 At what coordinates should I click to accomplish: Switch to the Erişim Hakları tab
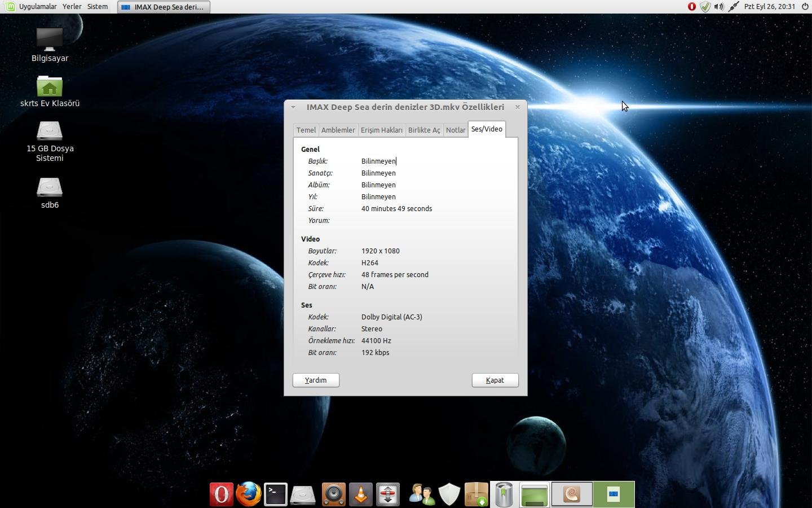coord(382,130)
